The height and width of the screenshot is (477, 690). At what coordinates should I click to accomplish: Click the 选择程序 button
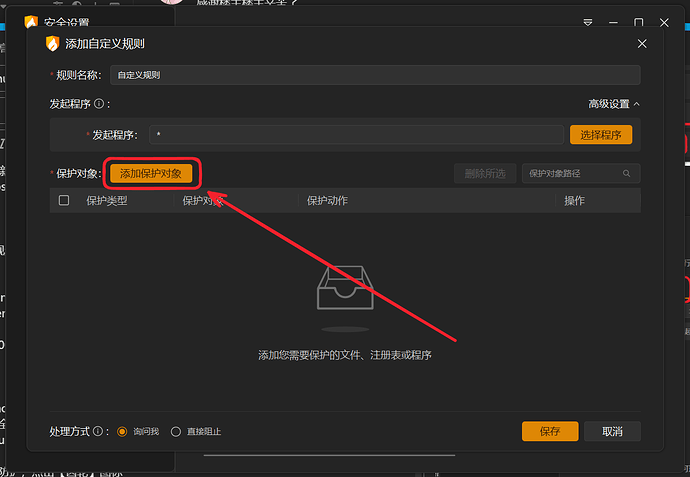tap(600, 134)
